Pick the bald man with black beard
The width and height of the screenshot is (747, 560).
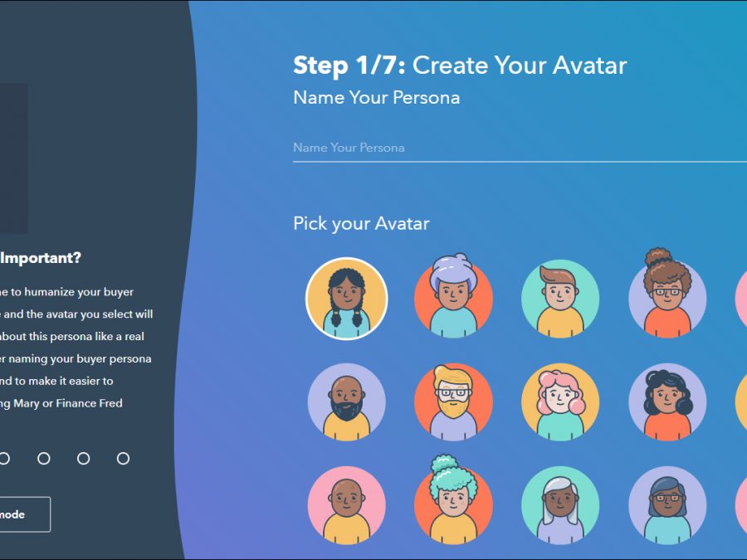tap(346, 402)
